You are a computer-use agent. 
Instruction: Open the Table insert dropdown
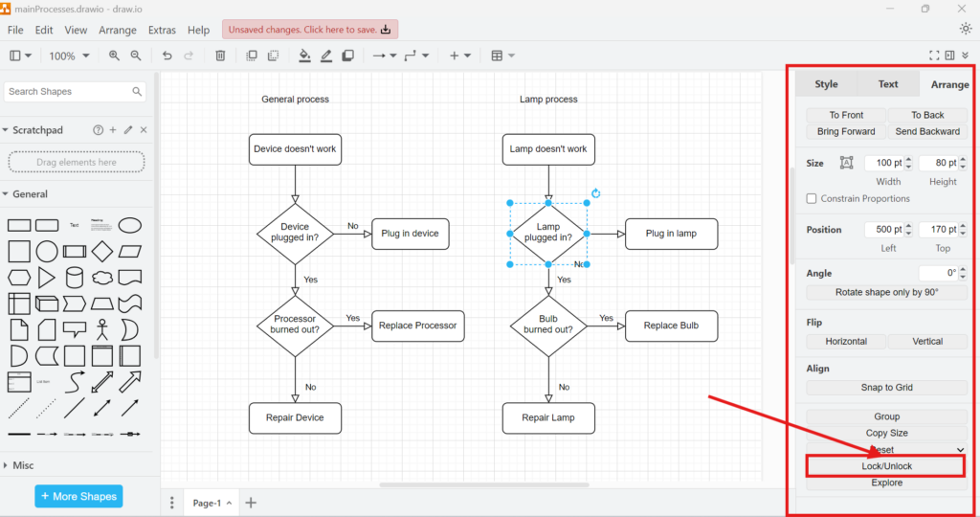pyautogui.click(x=502, y=56)
